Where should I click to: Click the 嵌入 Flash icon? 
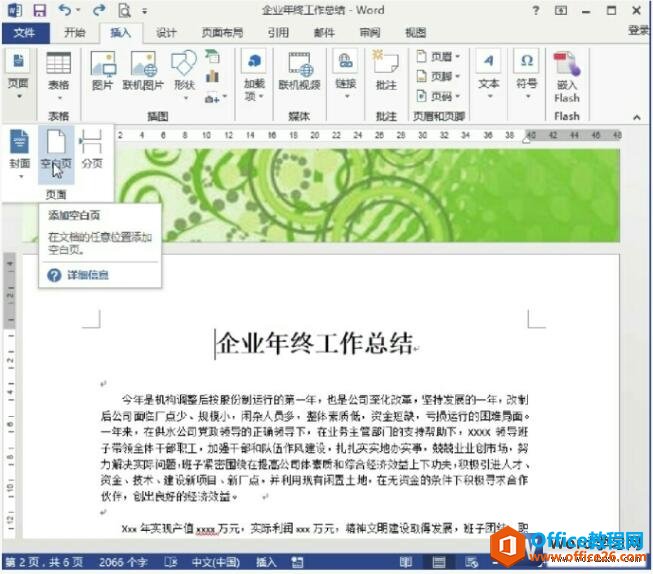coord(566,77)
